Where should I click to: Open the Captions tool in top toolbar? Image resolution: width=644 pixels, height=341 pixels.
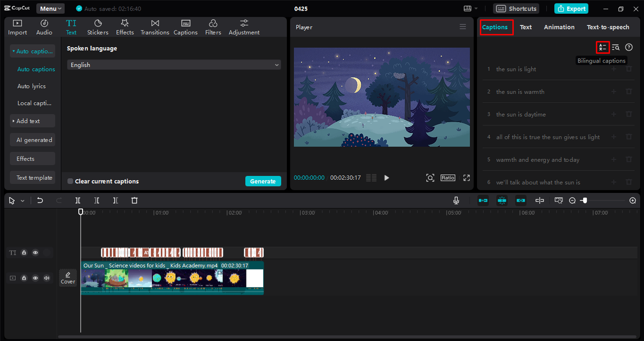(186, 27)
